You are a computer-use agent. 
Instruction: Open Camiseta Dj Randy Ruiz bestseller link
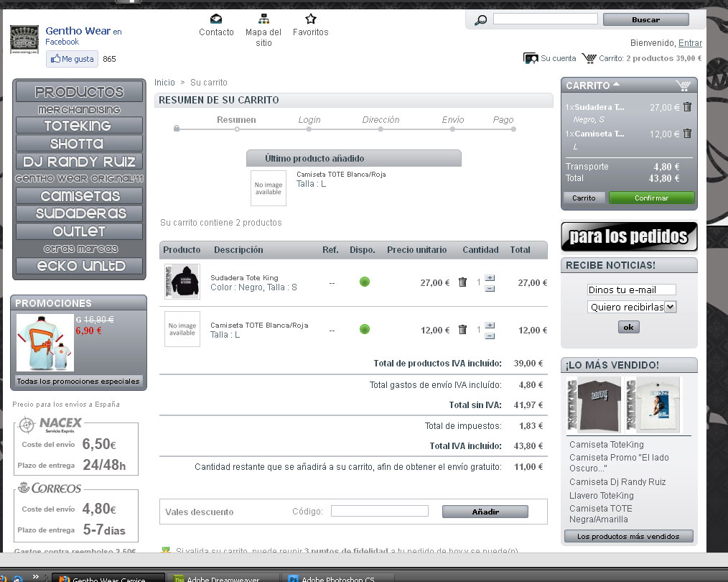pos(617,482)
